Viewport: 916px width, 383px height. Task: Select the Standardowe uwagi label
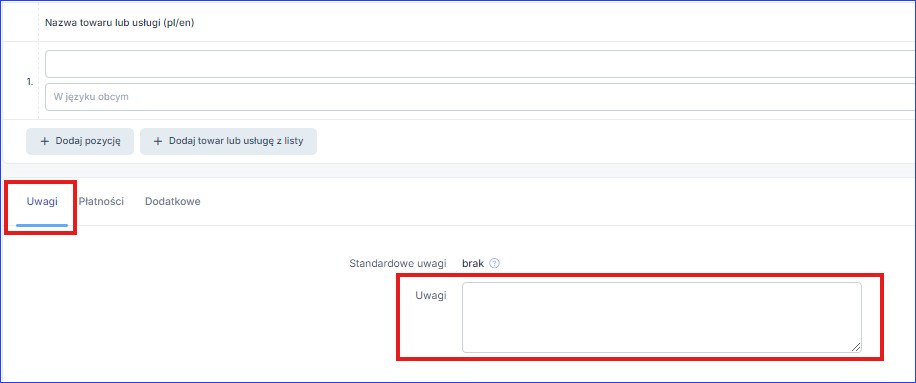tap(398, 263)
